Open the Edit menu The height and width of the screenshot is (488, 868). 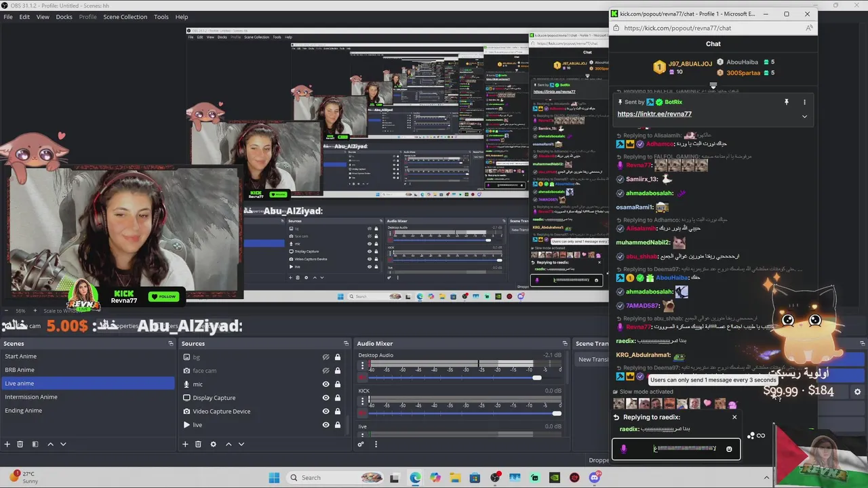24,17
